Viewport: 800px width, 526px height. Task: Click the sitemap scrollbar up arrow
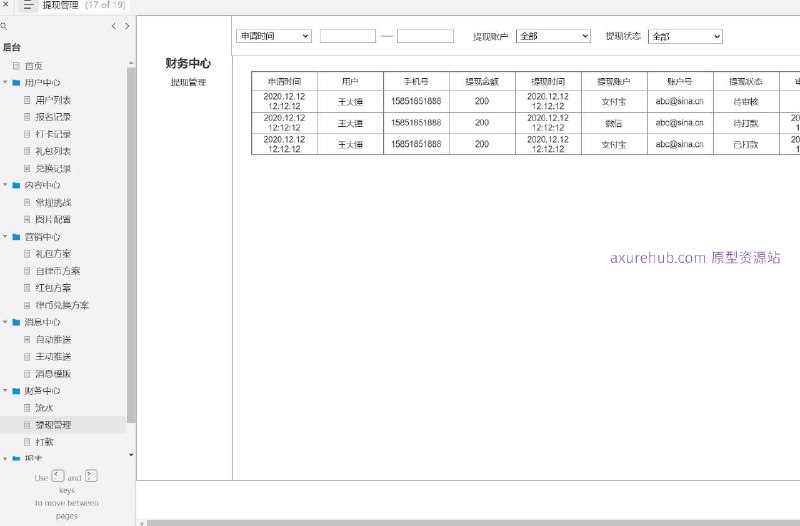tap(131, 63)
